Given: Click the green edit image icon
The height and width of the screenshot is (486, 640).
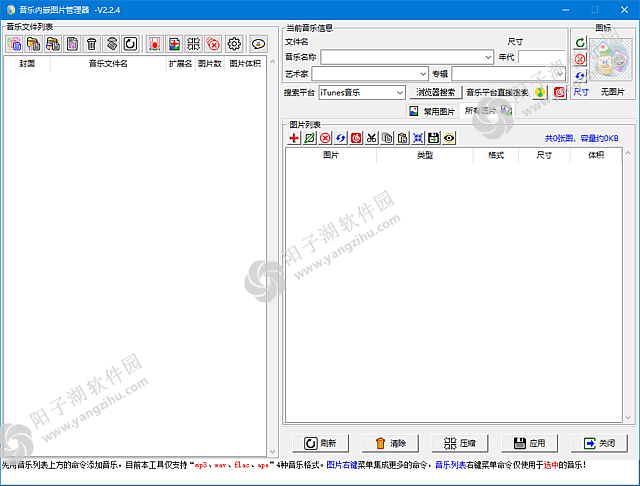Looking at the screenshot, I should point(309,138).
